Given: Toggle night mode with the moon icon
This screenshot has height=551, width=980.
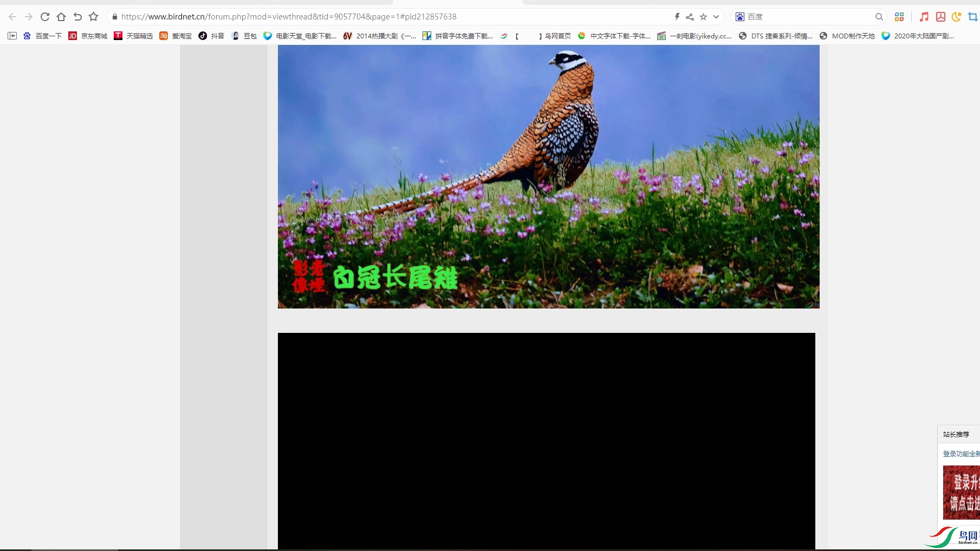Looking at the screenshot, I should pyautogui.click(x=956, y=17).
